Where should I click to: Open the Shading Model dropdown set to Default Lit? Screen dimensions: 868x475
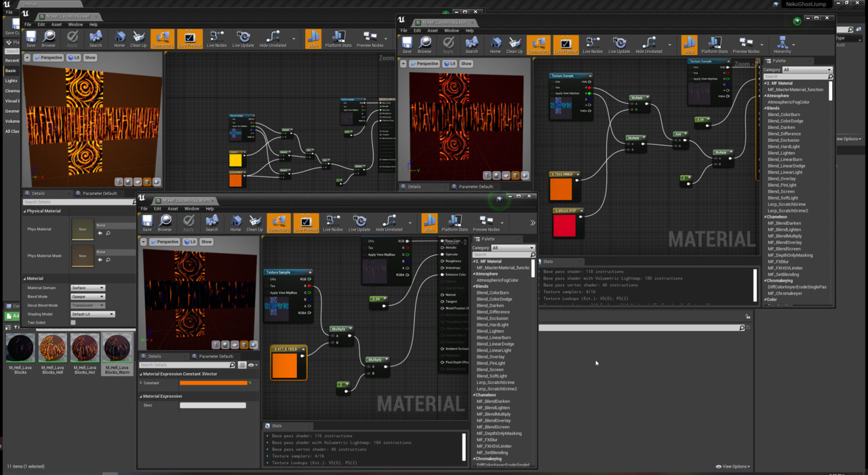pos(93,314)
